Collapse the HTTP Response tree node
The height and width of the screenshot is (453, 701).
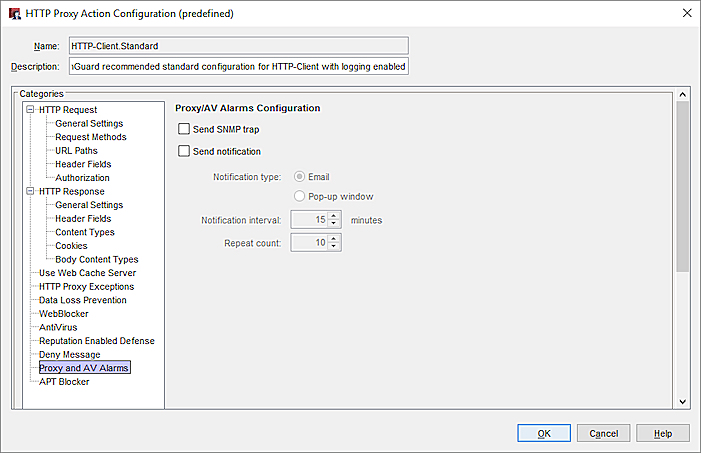pos(30,191)
